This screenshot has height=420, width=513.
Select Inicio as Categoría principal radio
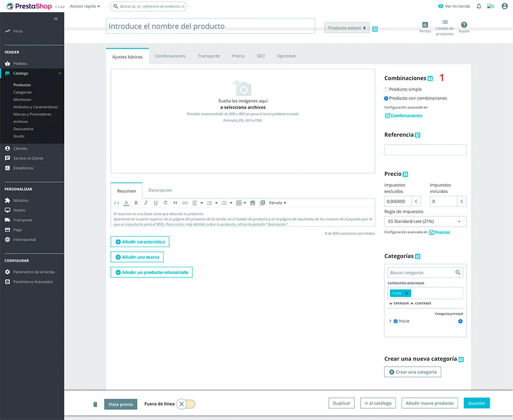click(460, 321)
